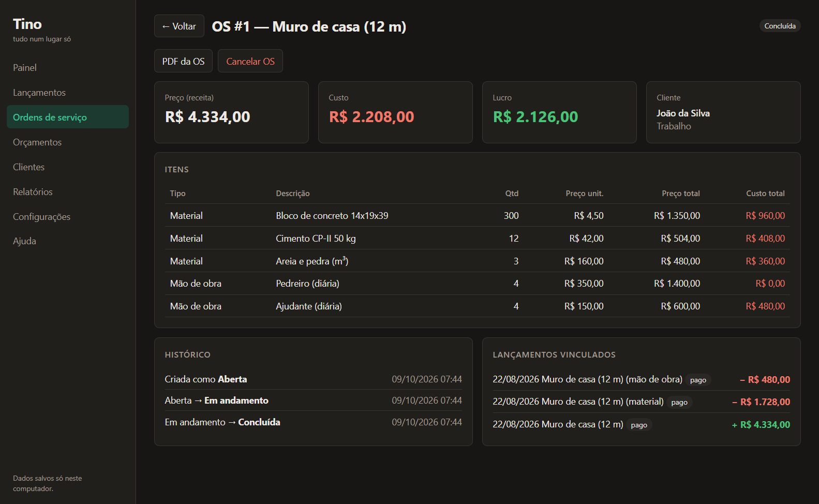Open the mão de obra linked entry
Viewport: 819px width, 504px height.
641,379
